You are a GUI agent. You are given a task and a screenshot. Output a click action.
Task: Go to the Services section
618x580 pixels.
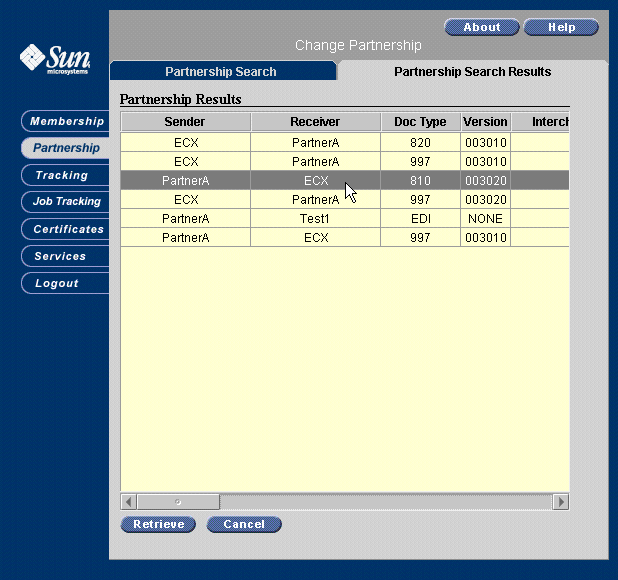[x=66, y=256]
